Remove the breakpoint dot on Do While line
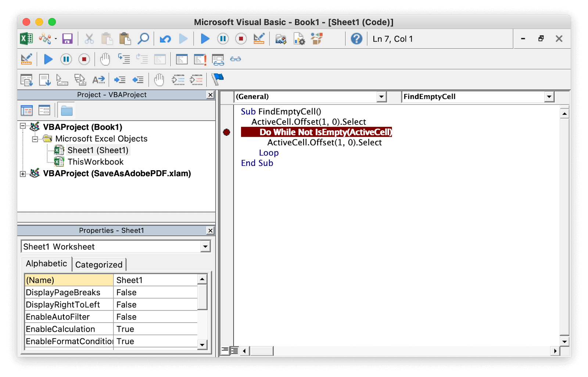This screenshot has width=588, height=377. pyautogui.click(x=226, y=132)
